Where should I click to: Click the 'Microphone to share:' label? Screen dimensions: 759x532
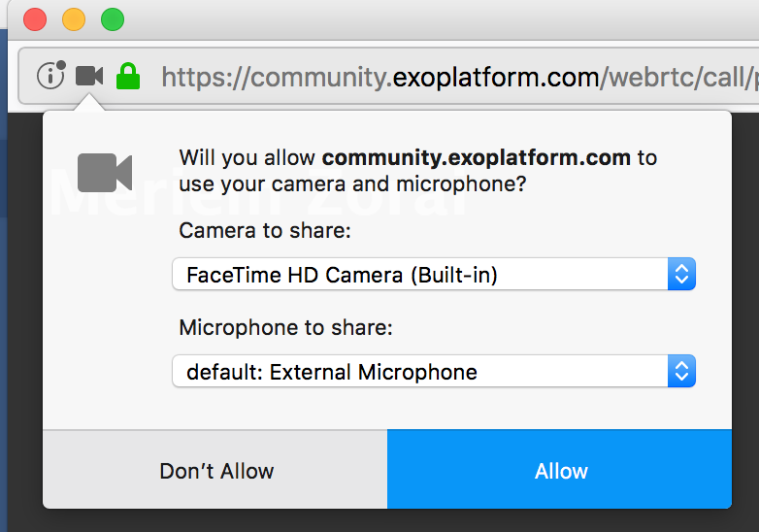[x=285, y=328]
